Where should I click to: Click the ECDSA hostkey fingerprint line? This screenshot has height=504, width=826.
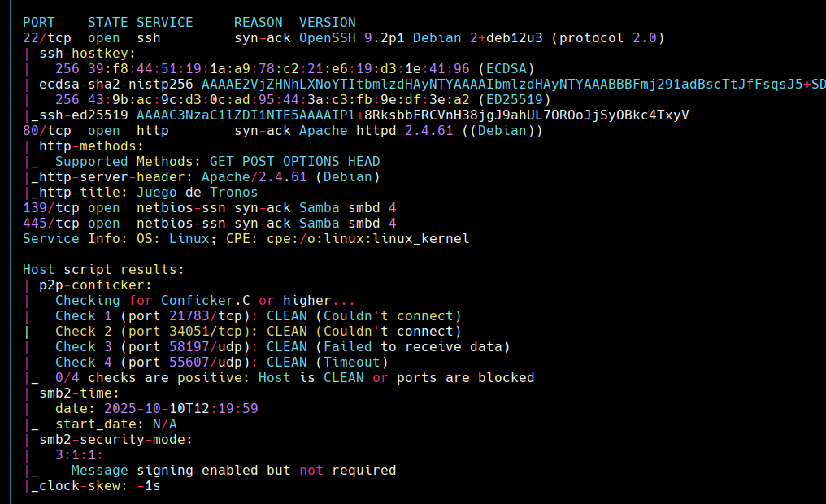point(295,69)
